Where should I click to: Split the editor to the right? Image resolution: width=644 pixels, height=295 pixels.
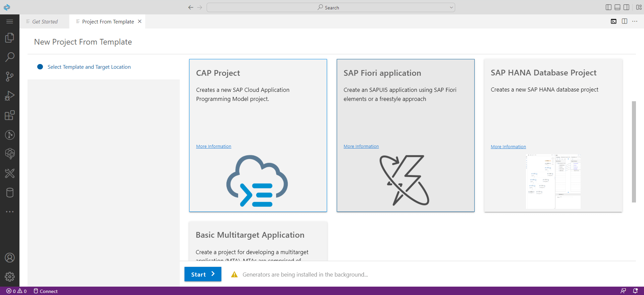click(624, 21)
